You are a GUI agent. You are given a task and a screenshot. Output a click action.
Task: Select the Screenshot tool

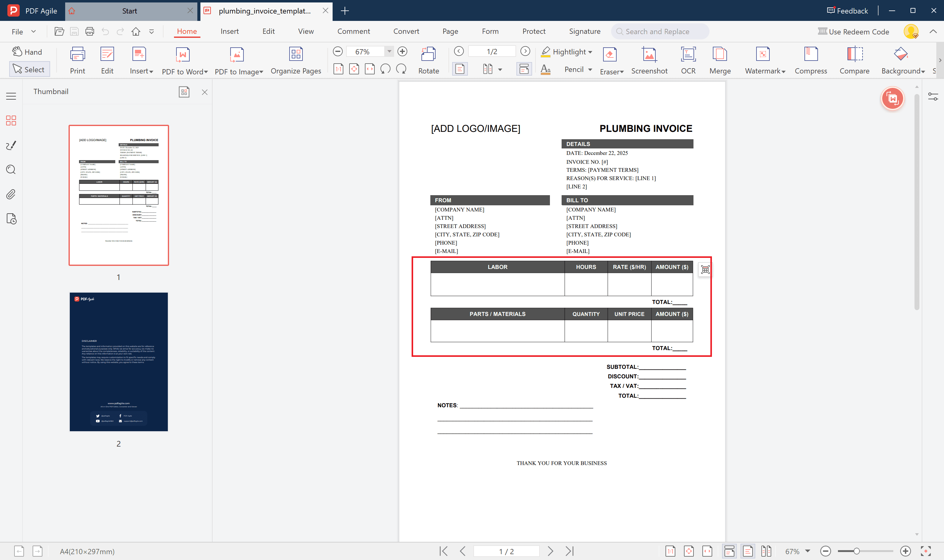click(x=649, y=60)
